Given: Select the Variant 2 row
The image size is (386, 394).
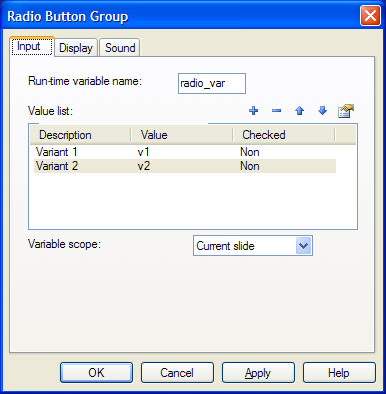Looking at the screenshot, I should [x=185, y=166].
